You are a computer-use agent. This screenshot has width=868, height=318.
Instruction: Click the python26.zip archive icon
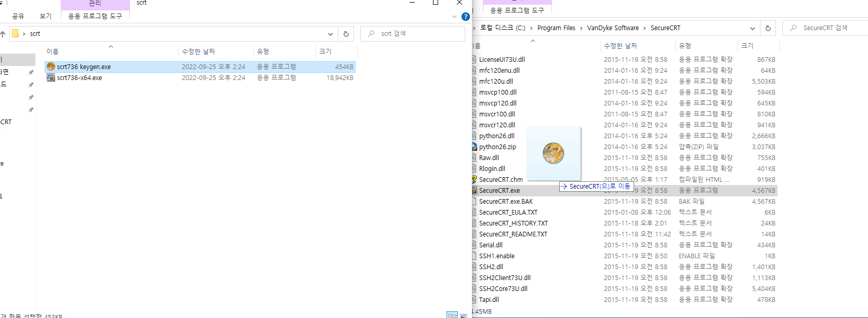click(x=474, y=147)
